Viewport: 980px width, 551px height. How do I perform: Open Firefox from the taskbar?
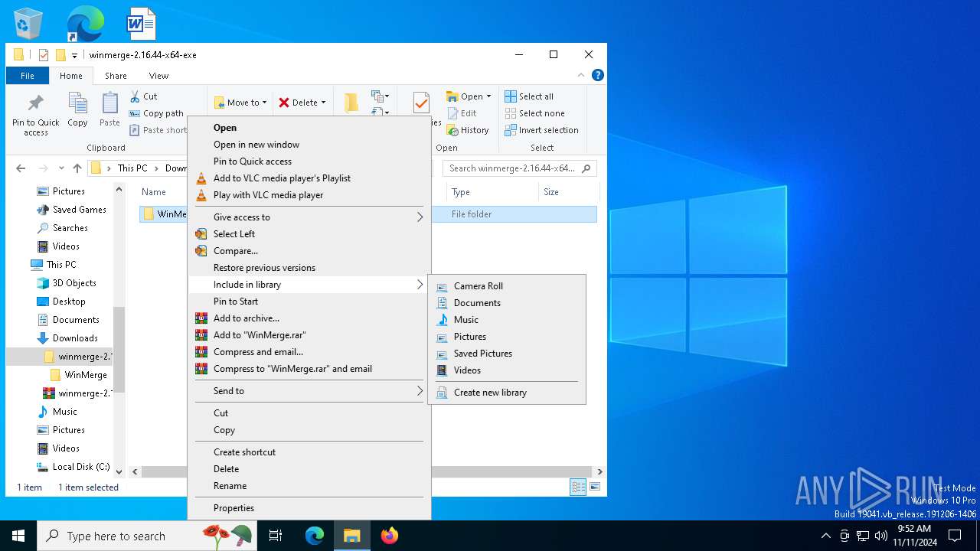(390, 536)
